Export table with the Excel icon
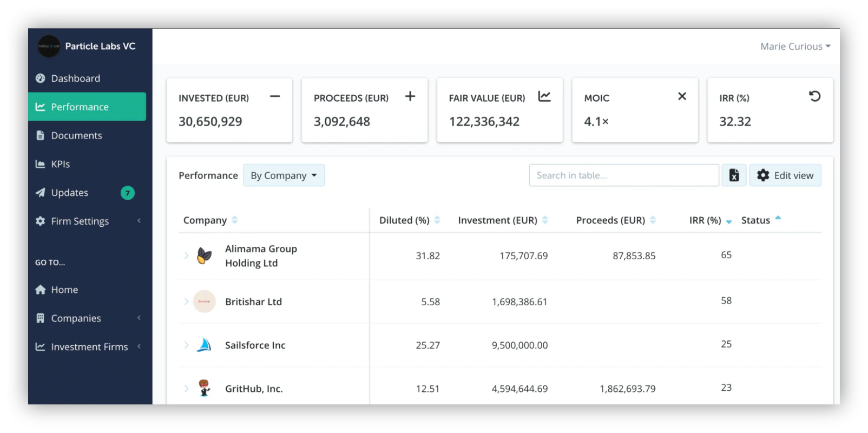868x433 pixels. 734,175
